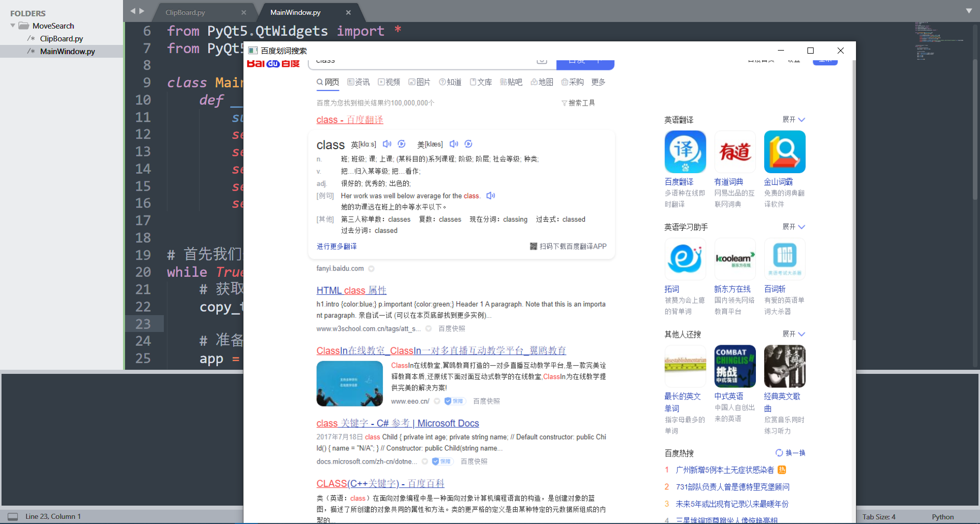The height and width of the screenshot is (524, 980).
Task: Expand 其他人还搜 section with 展开
Action: pyautogui.click(x=794, y=334)
